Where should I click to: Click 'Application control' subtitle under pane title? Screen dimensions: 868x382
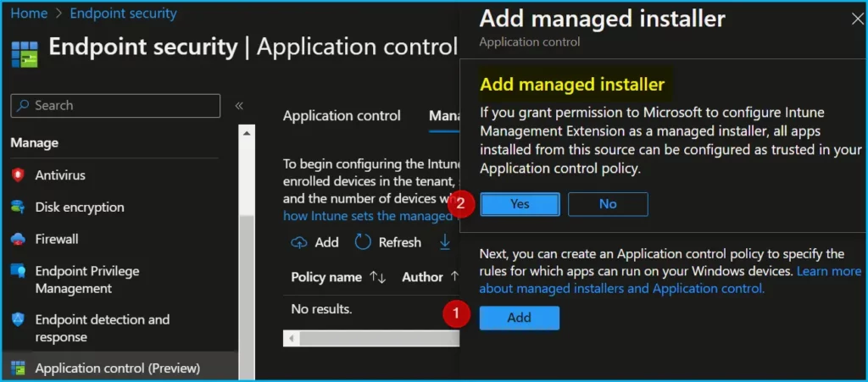point(529,42)
